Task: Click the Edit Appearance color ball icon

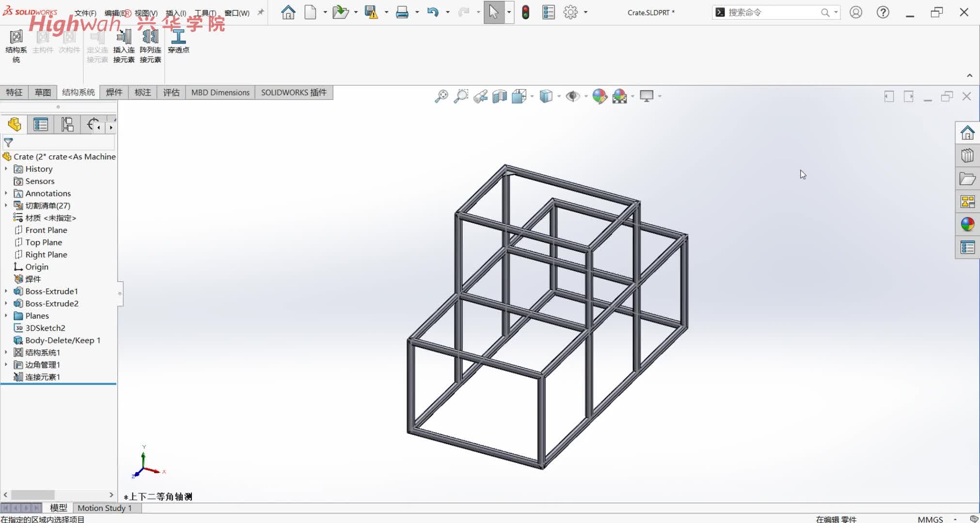Action: pos(600,96)
